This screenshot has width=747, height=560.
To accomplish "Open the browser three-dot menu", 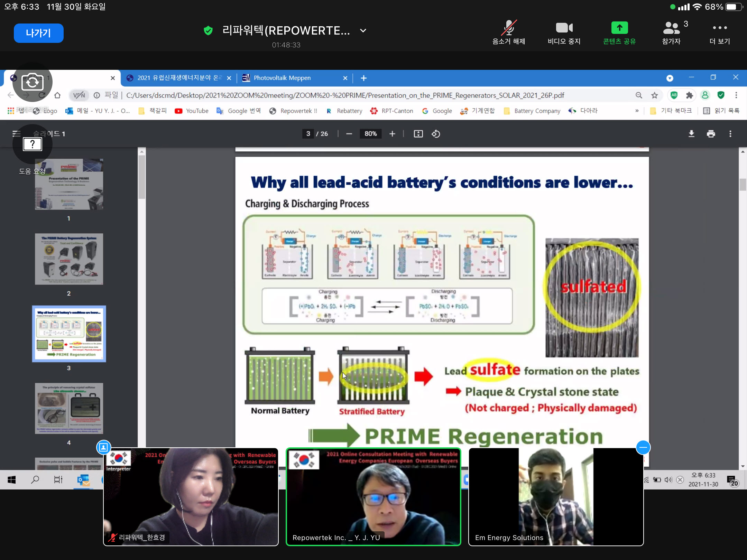I will pyautogui.click(x=736, y=95).
